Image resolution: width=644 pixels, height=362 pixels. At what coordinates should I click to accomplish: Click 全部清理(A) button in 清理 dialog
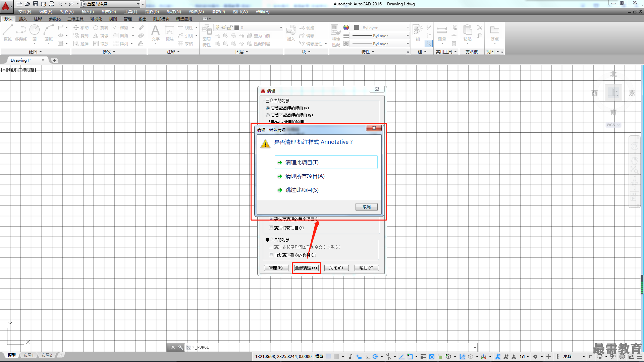(x=306, y=268)
